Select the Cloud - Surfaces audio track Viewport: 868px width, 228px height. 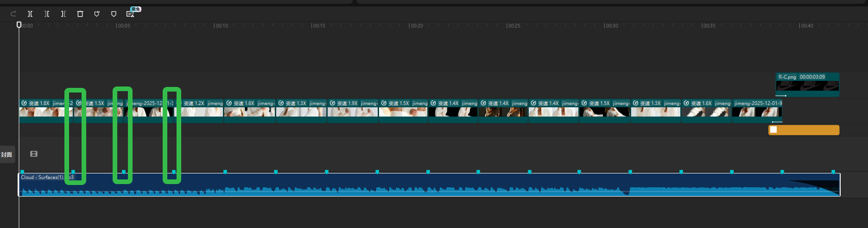tap(417, 185)
